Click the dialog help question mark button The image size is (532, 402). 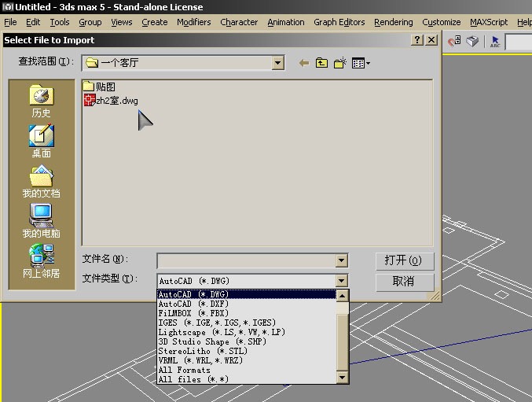click(x=417, y=40)
